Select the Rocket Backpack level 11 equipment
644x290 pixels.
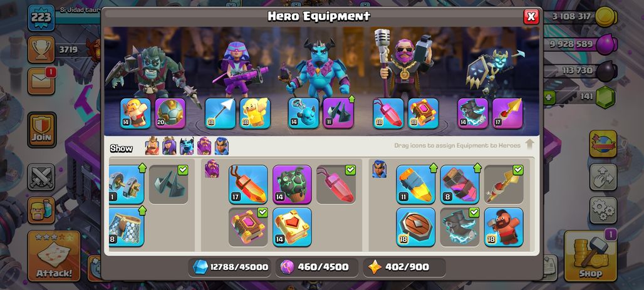pos(415,184)
